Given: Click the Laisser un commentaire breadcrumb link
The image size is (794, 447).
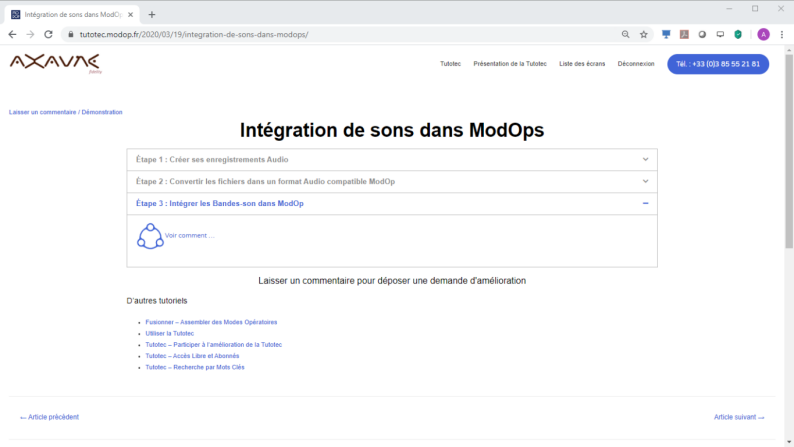Looking at the screenshot, I should pyautogui.click(x=43, y=112).
